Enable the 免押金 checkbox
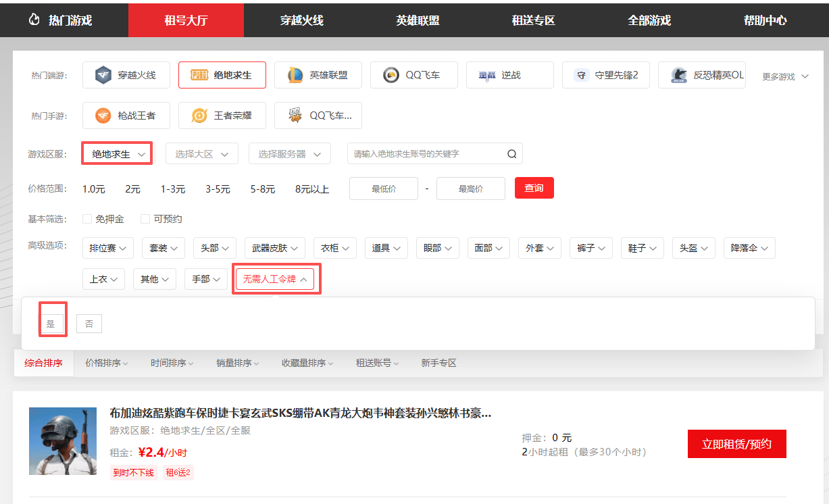This screenshot has height=504, width=829. [x=87, y=219]
